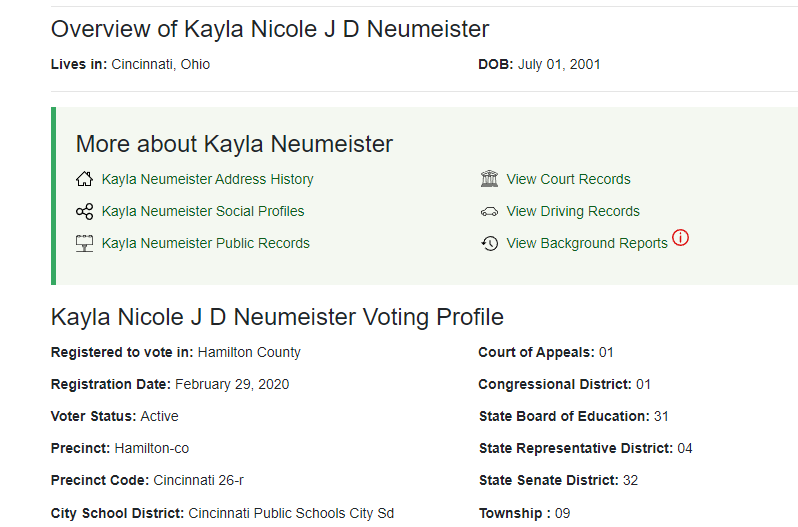Click the clock history icon beside Background Reports

point(489,243)
